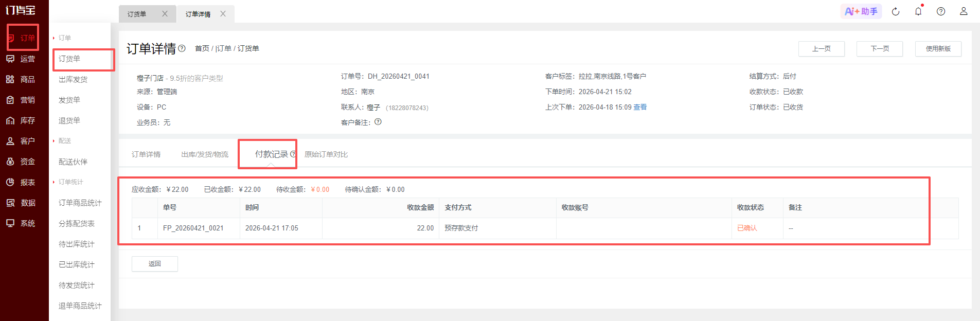This screenshot has height=321, width=980.
Task: Open 系统 settings in the sidebar
Action: [x=21, y=223]
